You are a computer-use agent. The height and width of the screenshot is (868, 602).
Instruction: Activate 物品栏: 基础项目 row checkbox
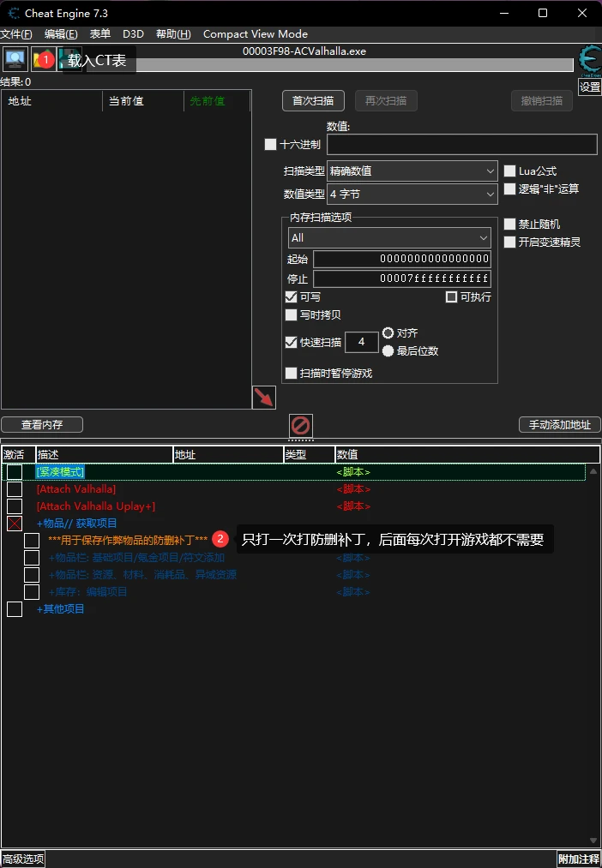32,558
